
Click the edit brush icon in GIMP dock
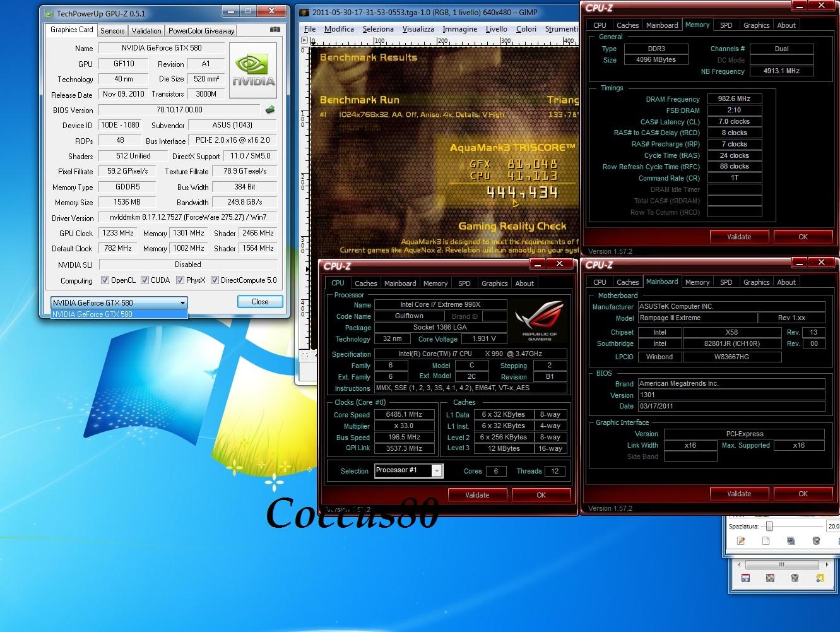741,540
